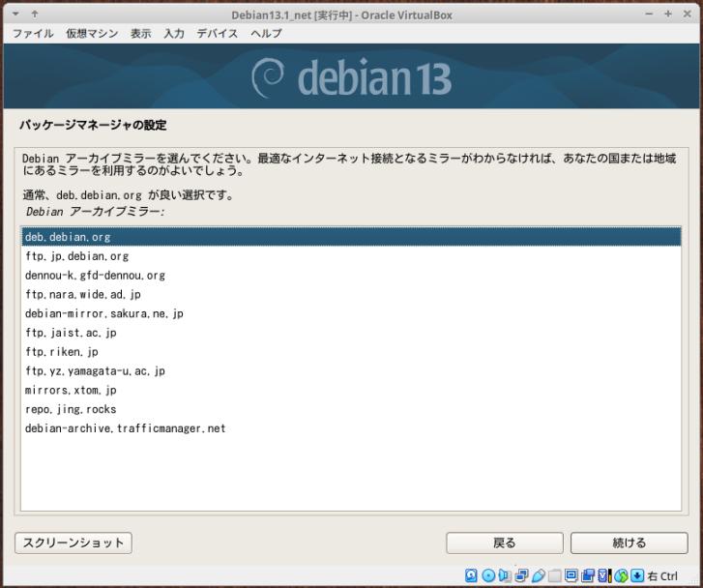Viewport: 703px width, 588px height.
Task: Open the shared folders status icon
Action: 555,575
